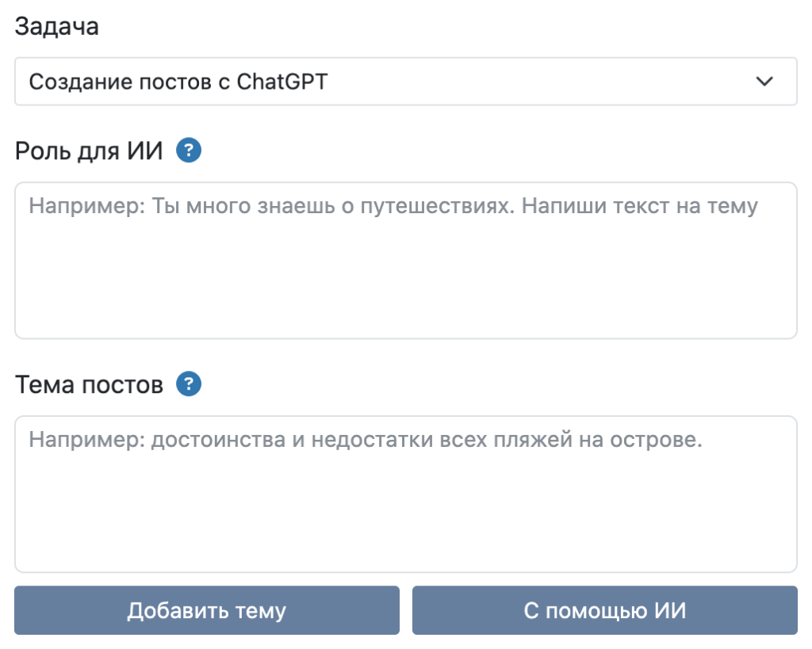The image size is (812, 649).
Task: Click the Тема постов label text
Action: [89, 385]
